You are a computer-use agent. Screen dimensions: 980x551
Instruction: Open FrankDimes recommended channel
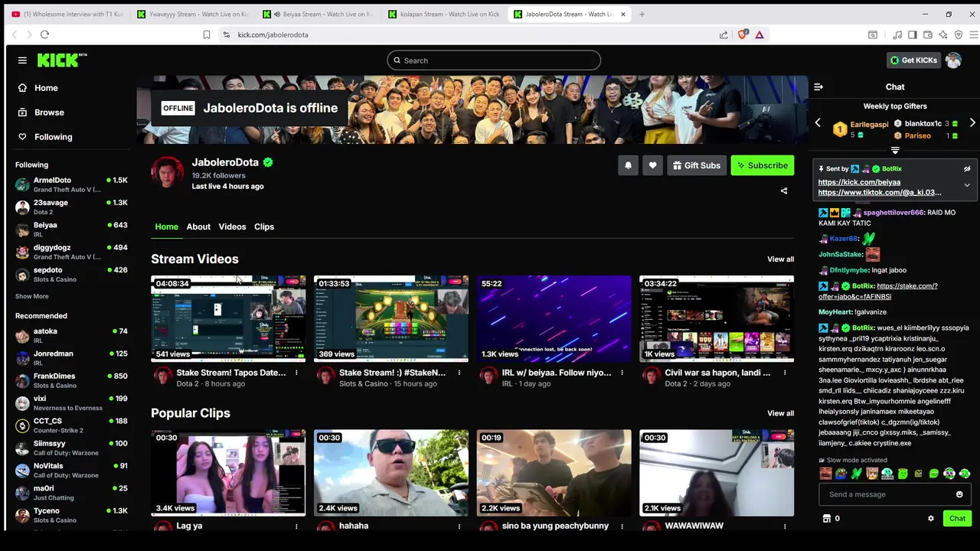pyautogui.click(x=70, y=380)
